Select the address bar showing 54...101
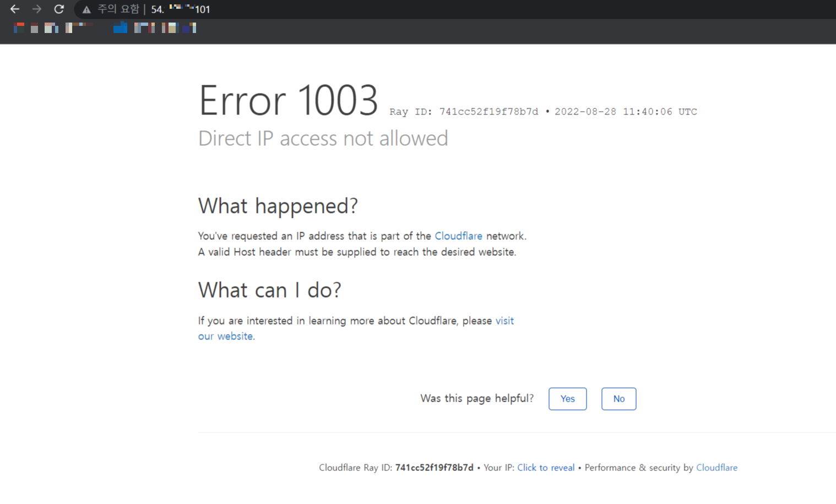Image resolution: width=836 pixels, height=504 pixels. (456, 9)
